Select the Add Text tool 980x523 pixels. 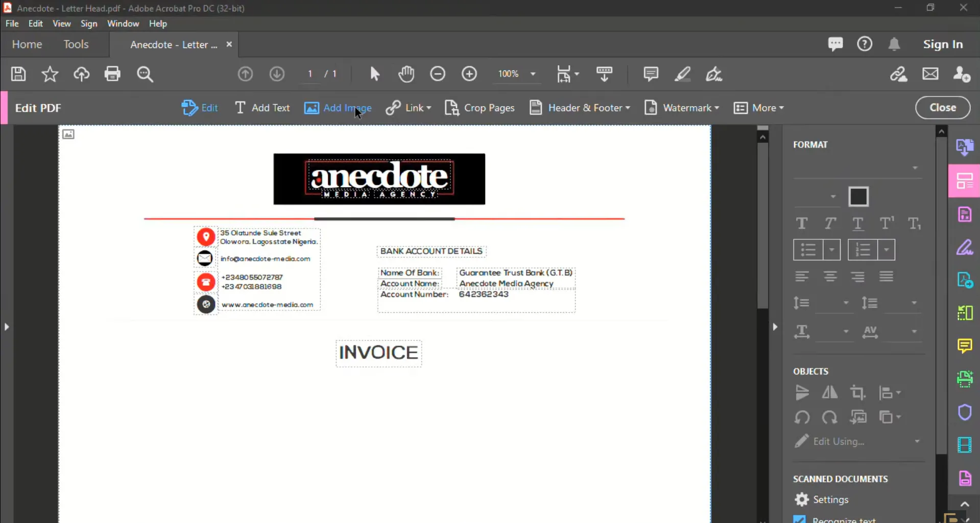[262, 108]
